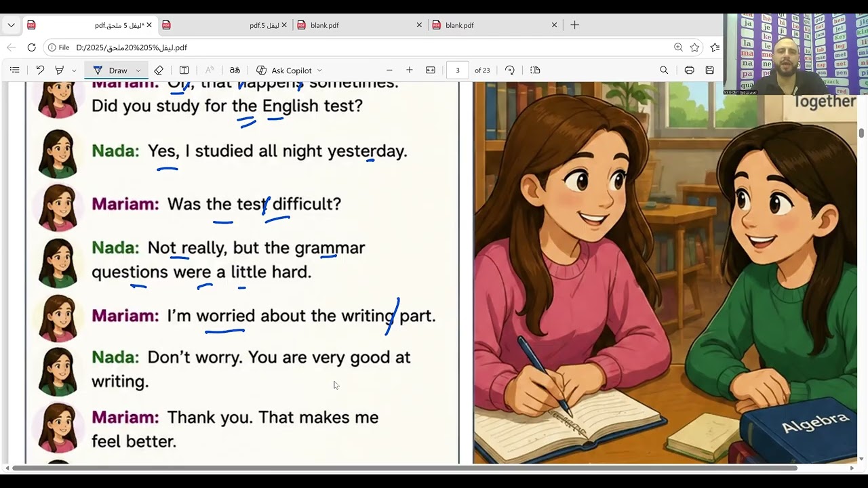
Task: Click the address bar zoom magnifier icon
Action: [678, 47]
